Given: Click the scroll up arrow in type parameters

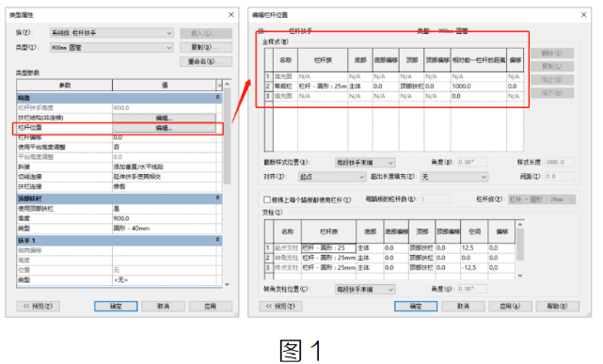Looking at the screenshot, I should (x=227, y=84).
